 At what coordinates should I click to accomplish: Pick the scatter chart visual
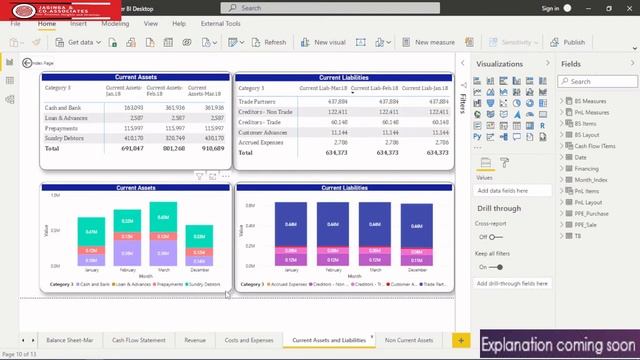pyautogui.click(x=504, y=103)
